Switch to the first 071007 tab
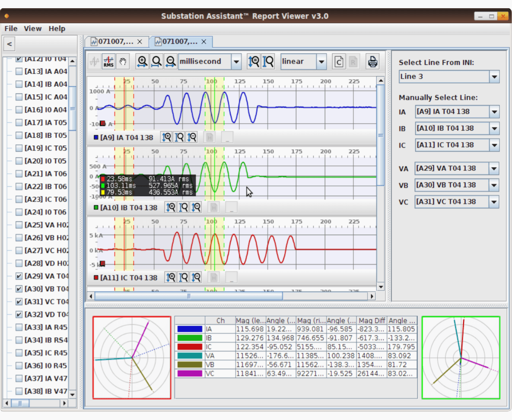 pos(116,42)
